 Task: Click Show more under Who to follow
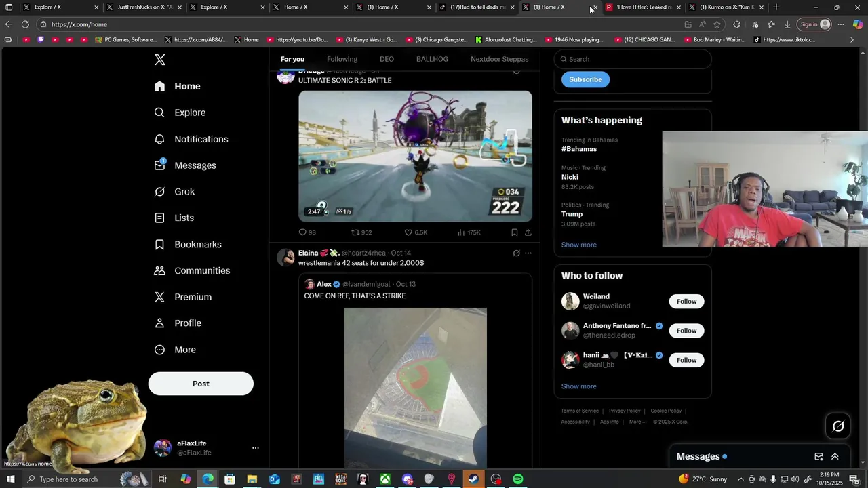tap(578, 386)
